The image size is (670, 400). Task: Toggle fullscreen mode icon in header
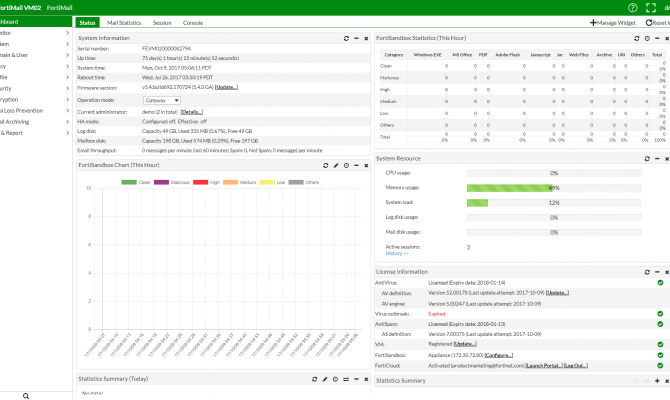click(651, 8)
